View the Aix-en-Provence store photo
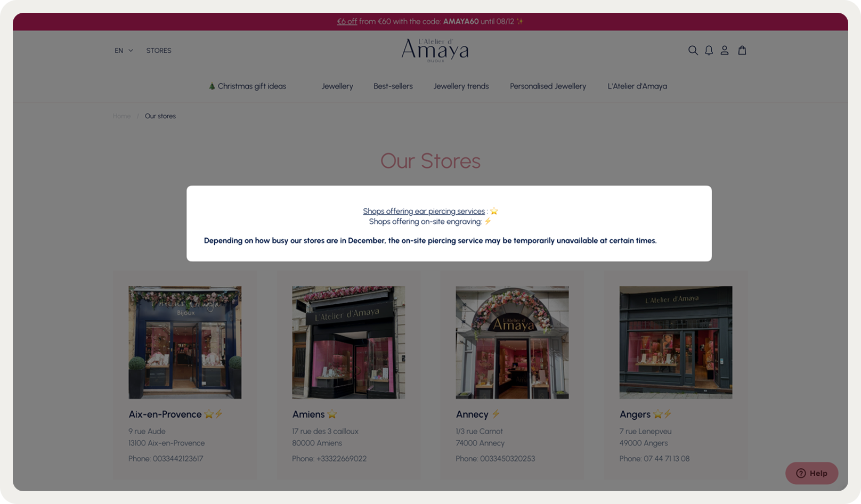The image size is (861, 504). click(x=185, y=343)
